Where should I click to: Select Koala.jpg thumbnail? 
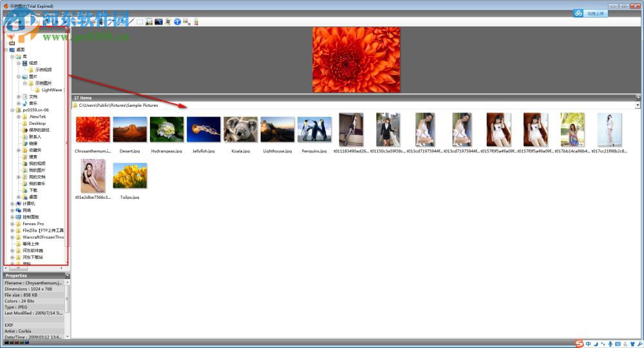pos(241,129)
